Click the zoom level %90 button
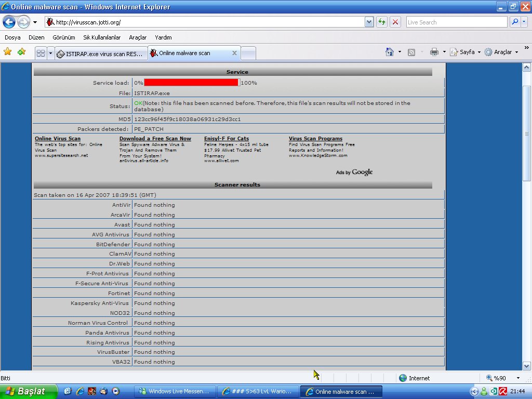The width and height of the screenshot is (532, 399). click(496, 378)
